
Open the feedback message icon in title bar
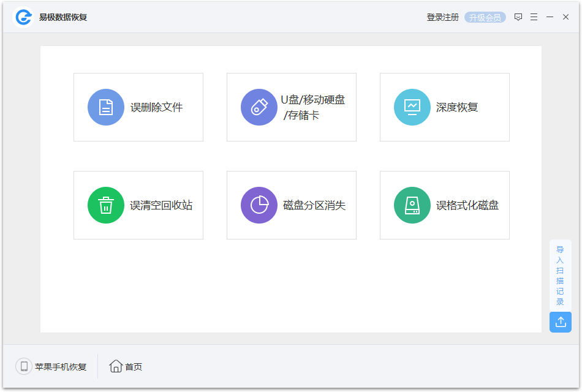(x=518, y=17)
